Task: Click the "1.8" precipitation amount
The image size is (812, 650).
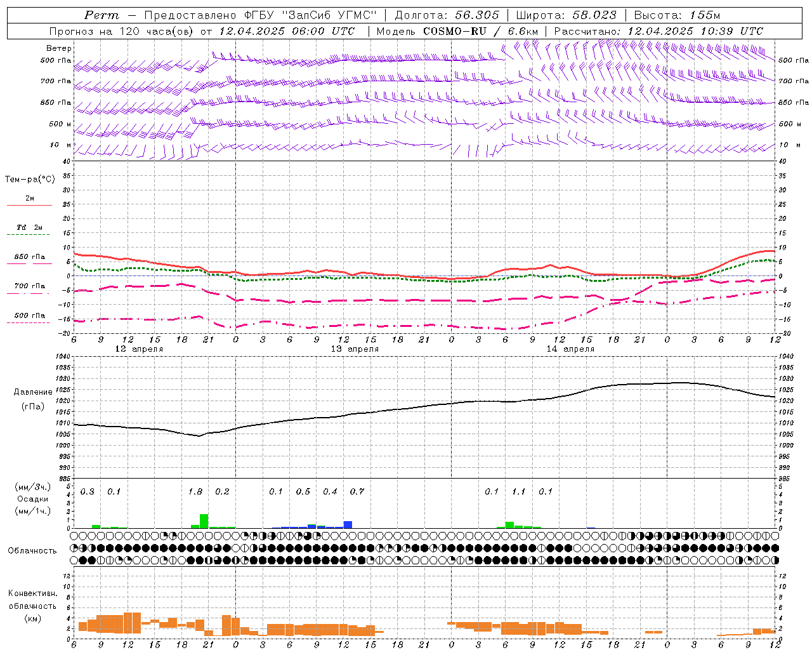Action: [195, 492]
